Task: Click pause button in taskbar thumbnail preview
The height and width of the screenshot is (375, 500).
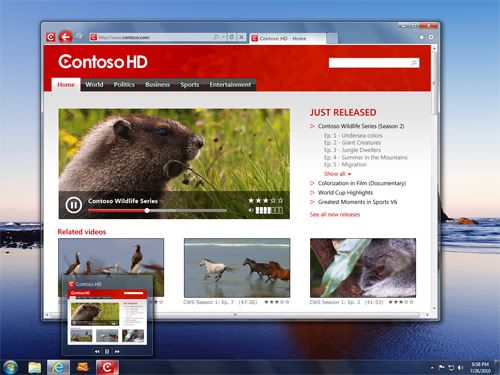Action: (x=107, y=351)
